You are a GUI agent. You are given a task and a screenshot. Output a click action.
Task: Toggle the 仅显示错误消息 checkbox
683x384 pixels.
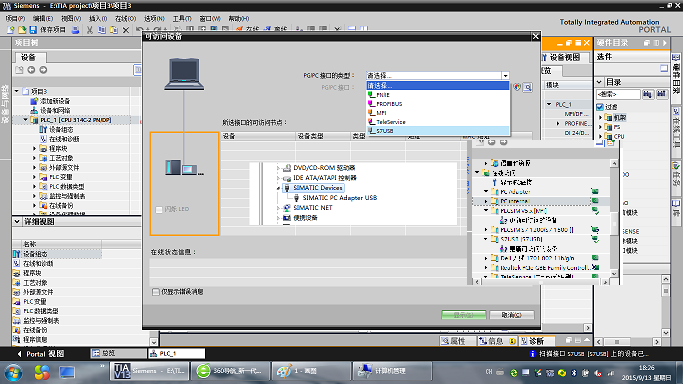[156, 292]
